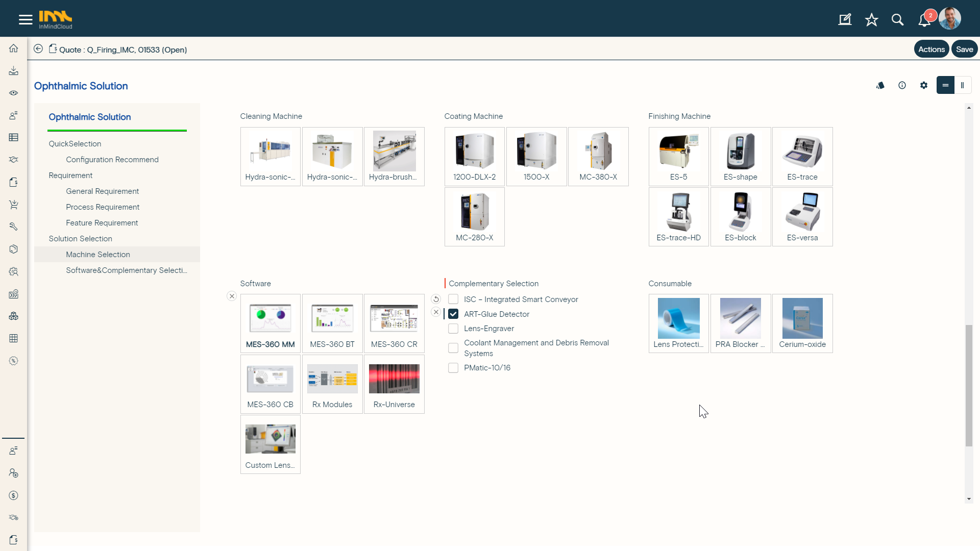Enable ISC Integrated Smart Conveyor checkbox
The height and width of the screenshot is (551, 980).
[453, 299]
